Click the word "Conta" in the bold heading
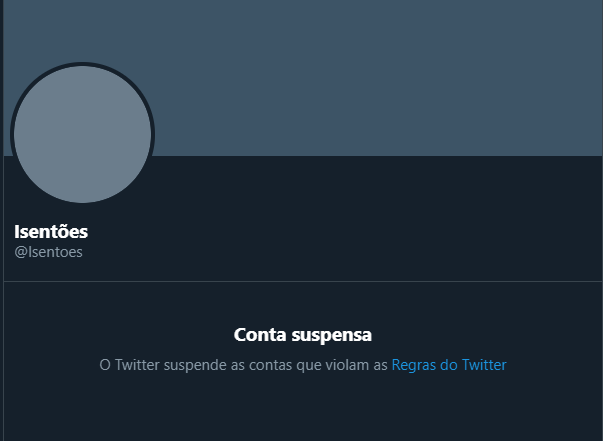The image size is (603, 441). click(x=260, y=334)
